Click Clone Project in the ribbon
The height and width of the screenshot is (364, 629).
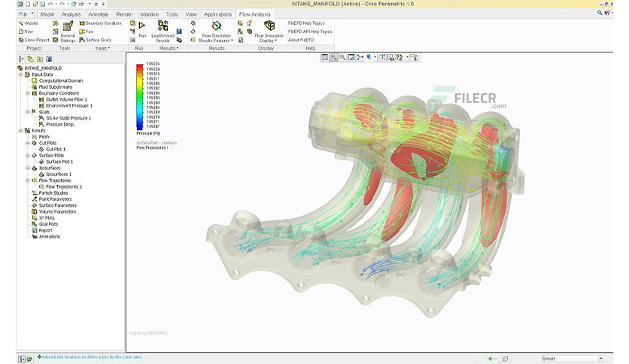coord(34,40)
